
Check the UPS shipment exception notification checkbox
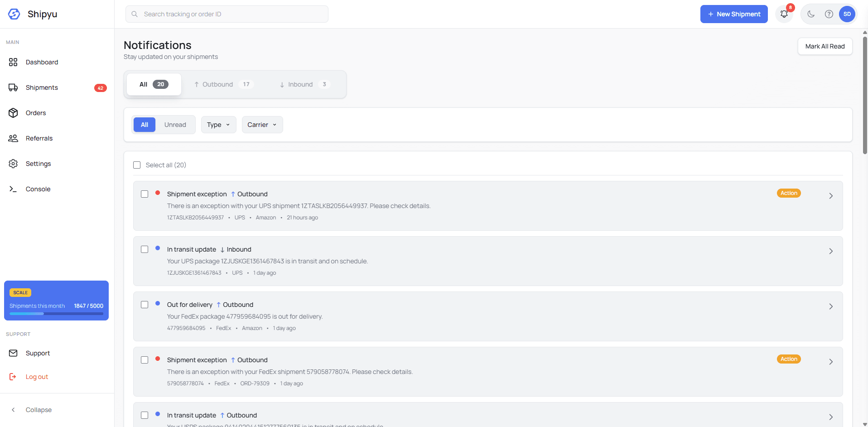pos(145,194)
